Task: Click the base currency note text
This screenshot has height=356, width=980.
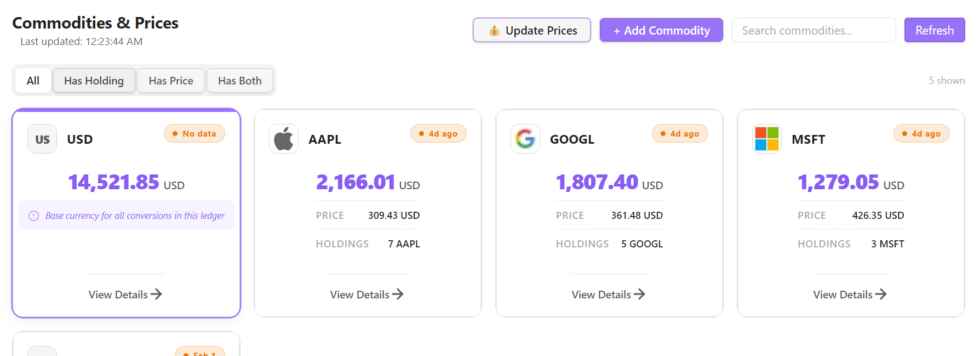Action: [135, 216]
